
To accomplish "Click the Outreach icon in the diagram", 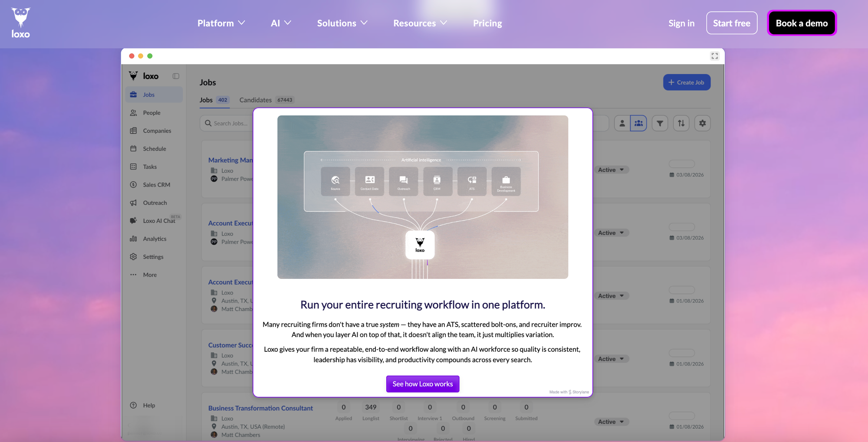I will point(404,181).
